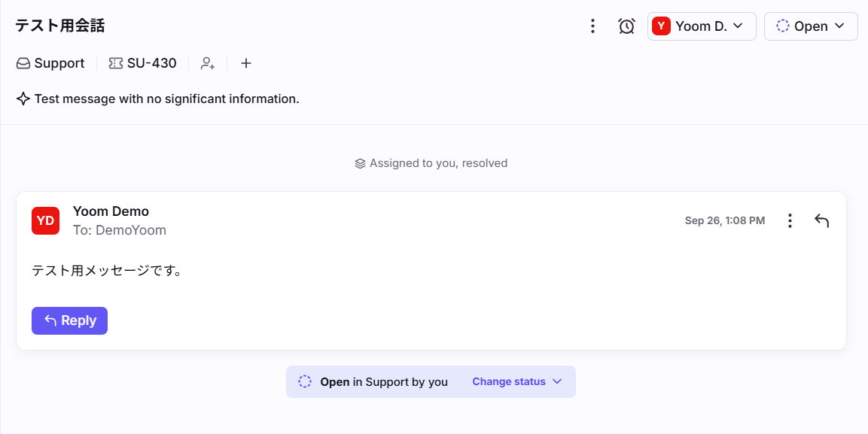Viewport: 868px width, 434px height.
Task: Snooze conversation with the alarm clock icon
Action: tap(626, 26)
